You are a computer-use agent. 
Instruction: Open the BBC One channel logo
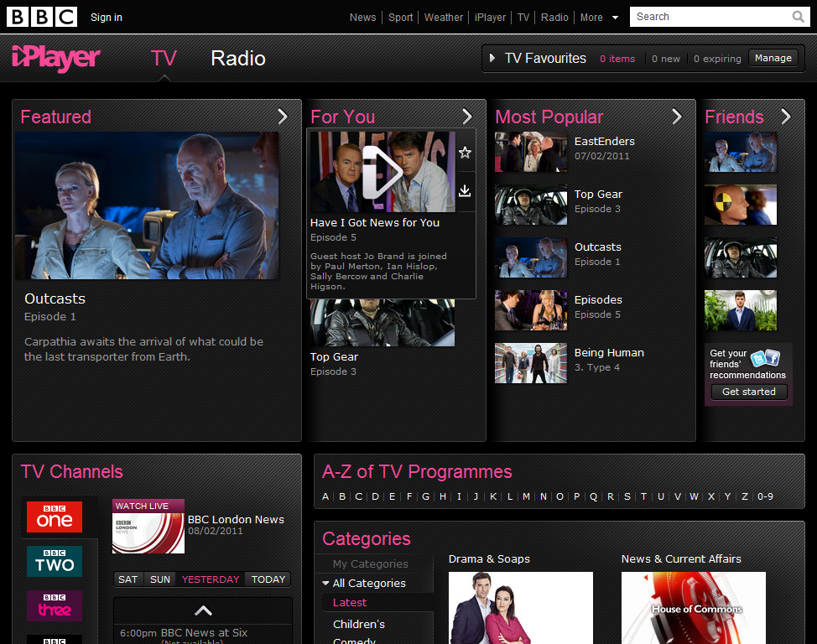coord(55,517)
